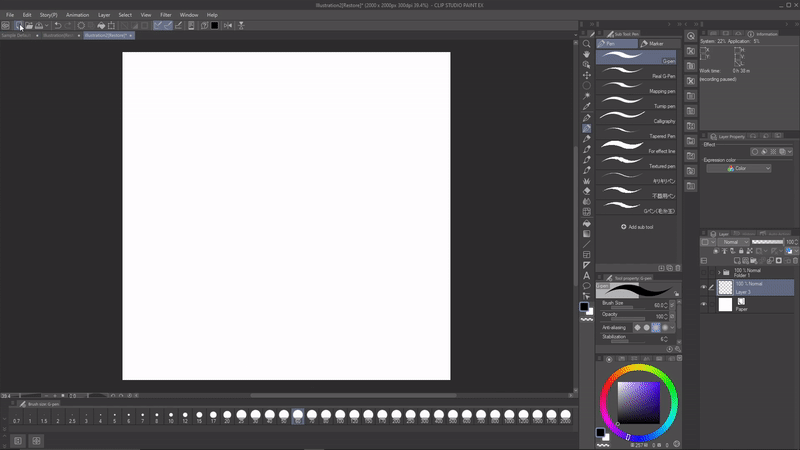
Task: Select the Eyedropper tool
Action: click(x=587, y=107)
